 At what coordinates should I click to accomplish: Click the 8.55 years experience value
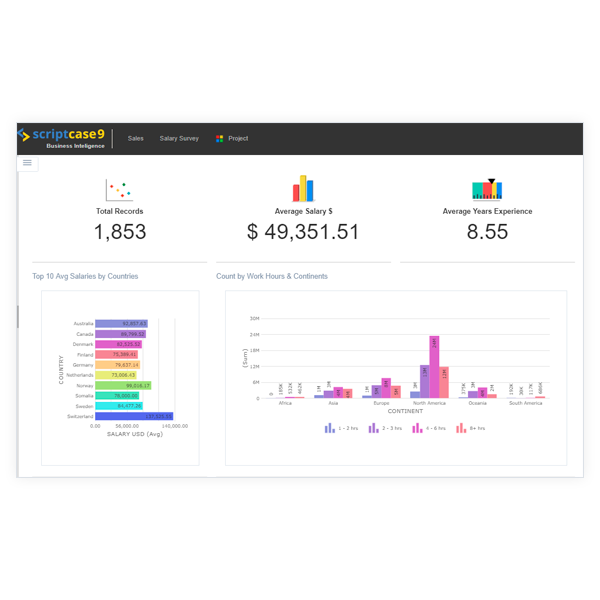click(487, 232)
